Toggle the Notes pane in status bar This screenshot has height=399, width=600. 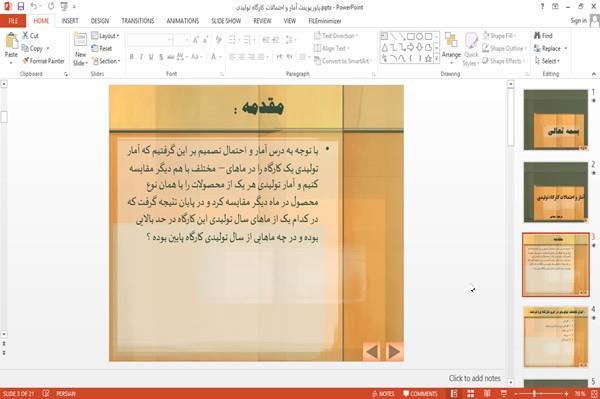(x=383, y=394)
